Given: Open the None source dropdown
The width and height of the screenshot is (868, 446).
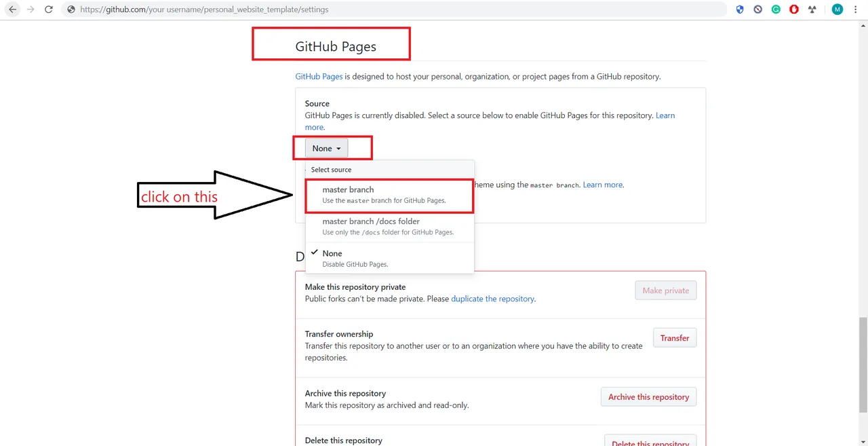Looking at the screenshot, I should coord(326,148).
